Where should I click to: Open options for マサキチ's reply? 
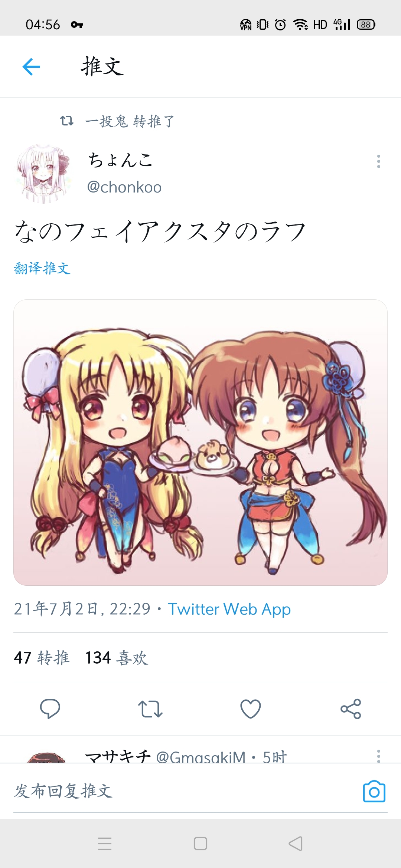pyautogui.click(x=379, y=756)
